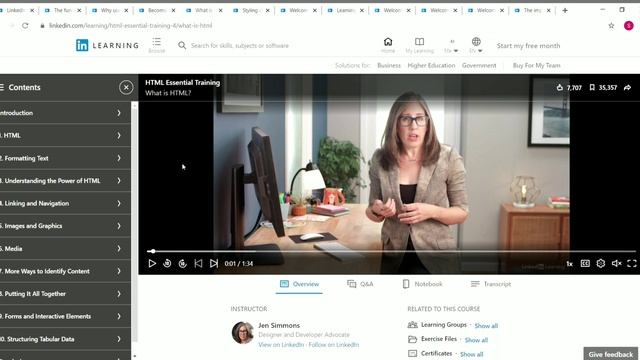Expand Images and Graphics chapter
The width and height of the screenshot is (640, 360).
pyautogui.click(x=65, y=226)
